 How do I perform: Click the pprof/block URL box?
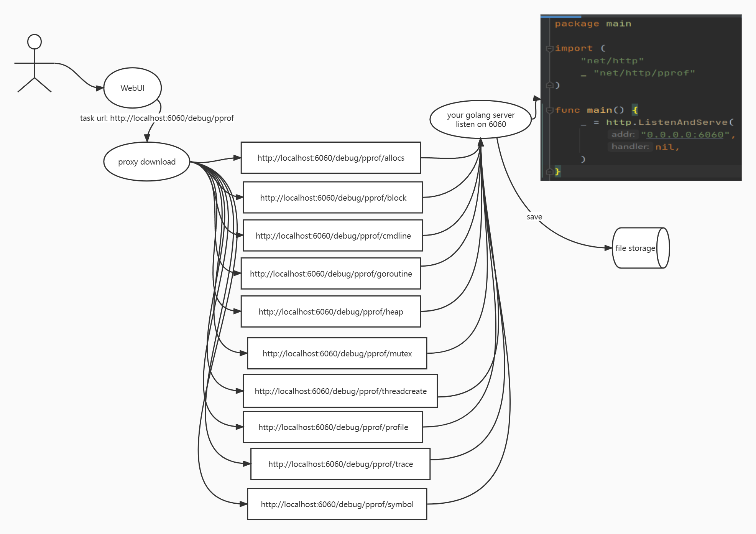pyautogui.click(x=333, y=198)
